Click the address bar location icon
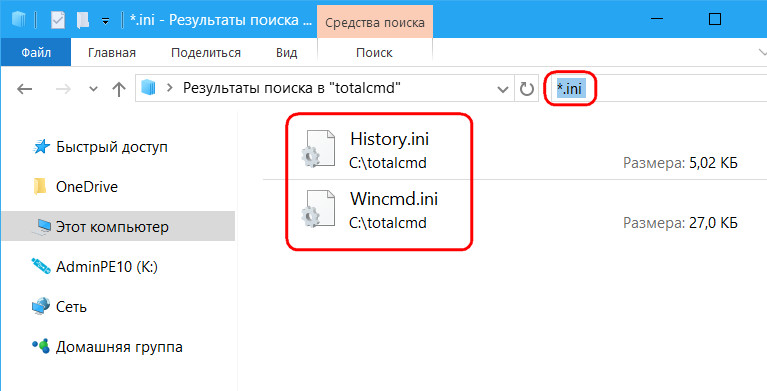Screen dimensions: 767x391 coord(148,88)
